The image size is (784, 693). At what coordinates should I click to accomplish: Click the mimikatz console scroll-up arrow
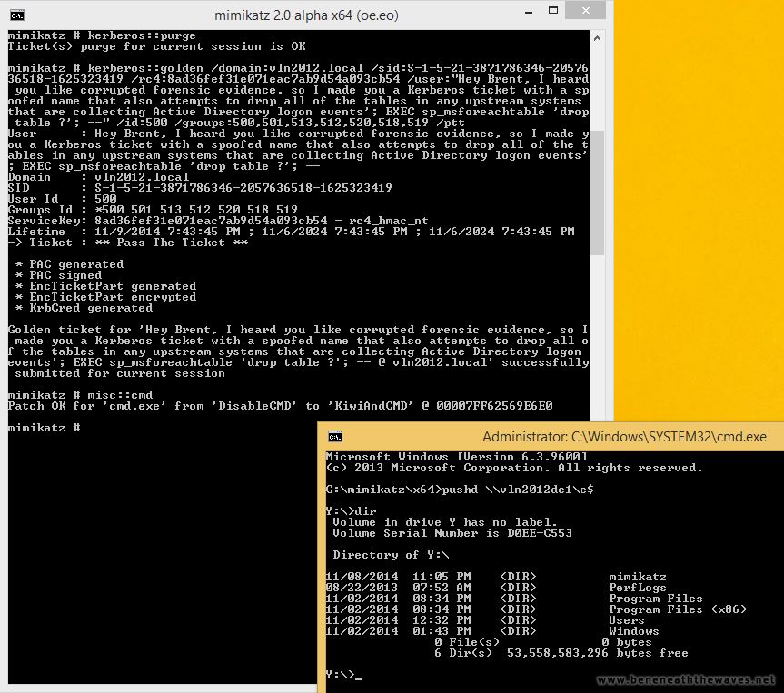(x=597, y=38)
